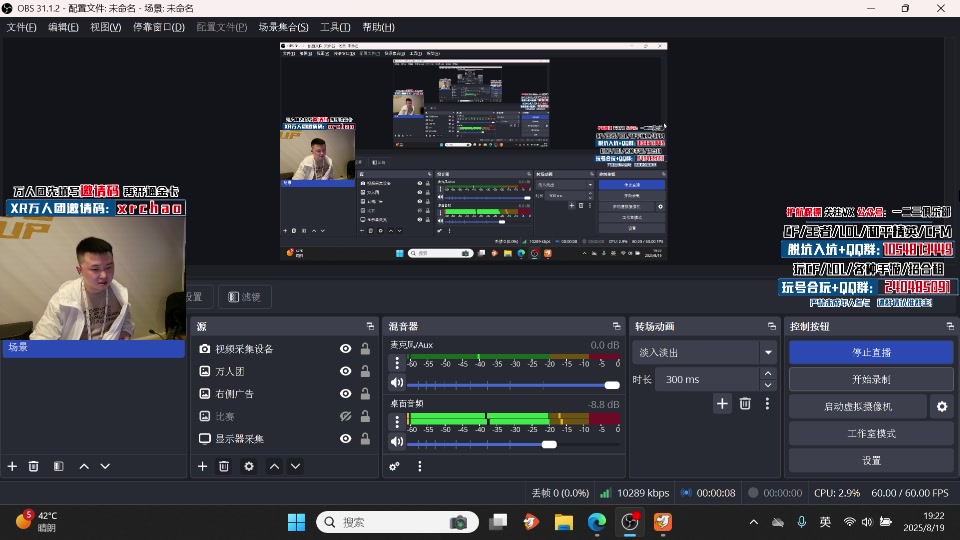960x540 pixels.
Task: Click the Windows Start button
Action: [x=296, y=522]
